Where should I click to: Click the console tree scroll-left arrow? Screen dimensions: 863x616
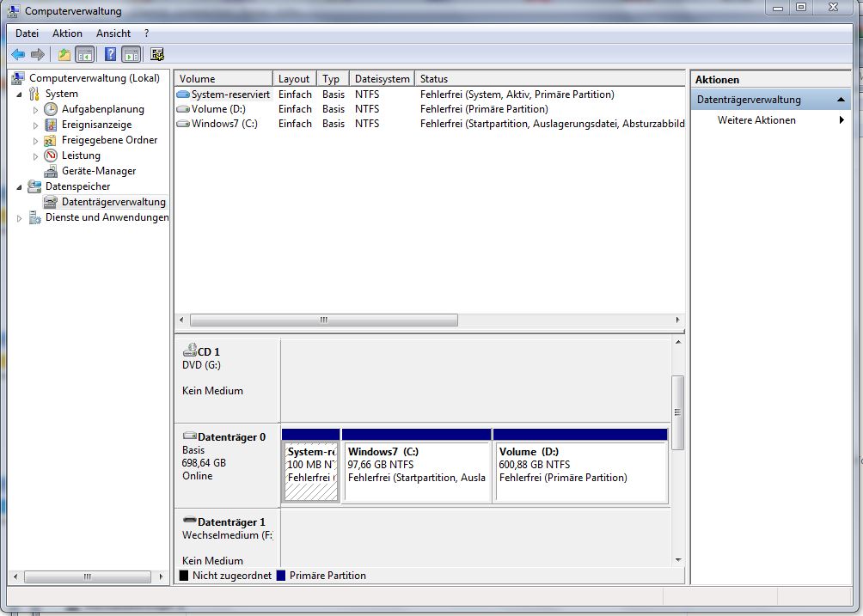15,576
